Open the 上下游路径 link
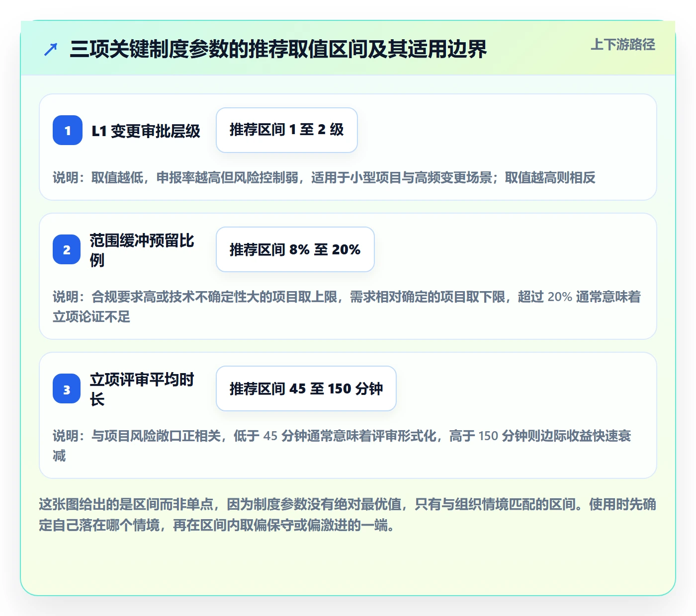This screenshot has width=696, height=616. pyautogui.click(x=623, y=44)
